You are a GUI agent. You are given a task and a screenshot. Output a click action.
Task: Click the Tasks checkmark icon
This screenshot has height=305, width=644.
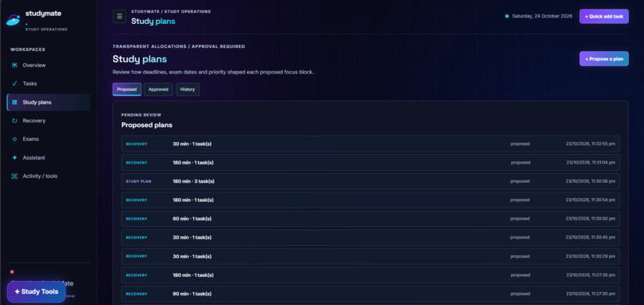click(x=15, y=83)
